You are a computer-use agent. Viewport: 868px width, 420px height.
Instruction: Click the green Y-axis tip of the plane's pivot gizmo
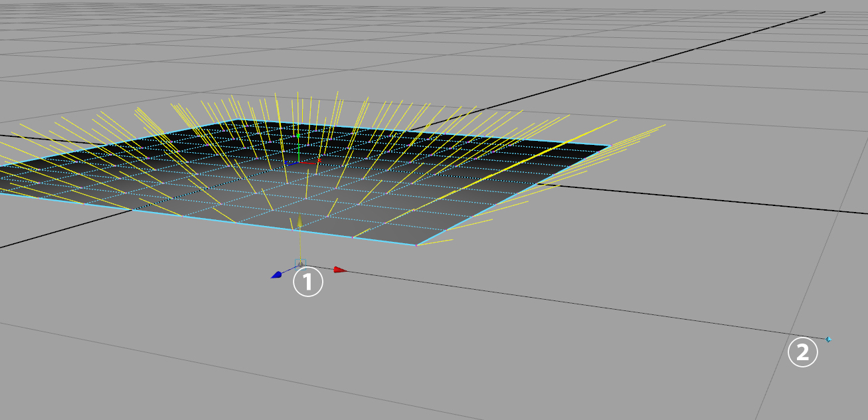(298, 136)
